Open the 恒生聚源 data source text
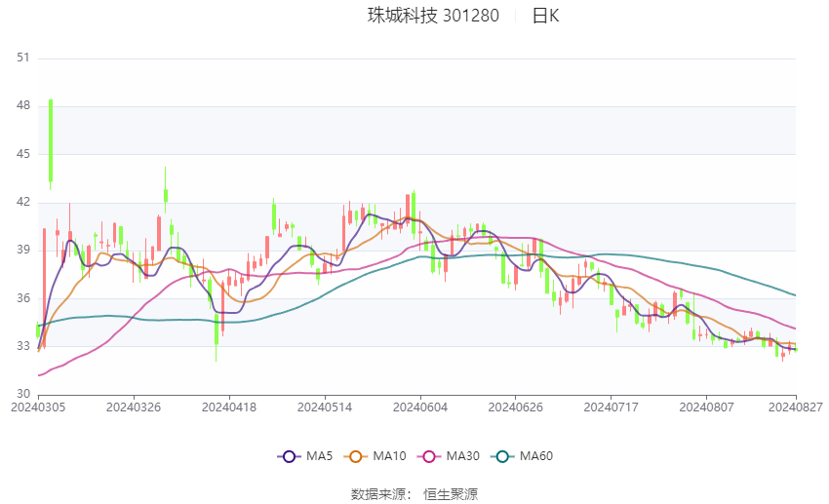829x504 pixels. point(451,494)
